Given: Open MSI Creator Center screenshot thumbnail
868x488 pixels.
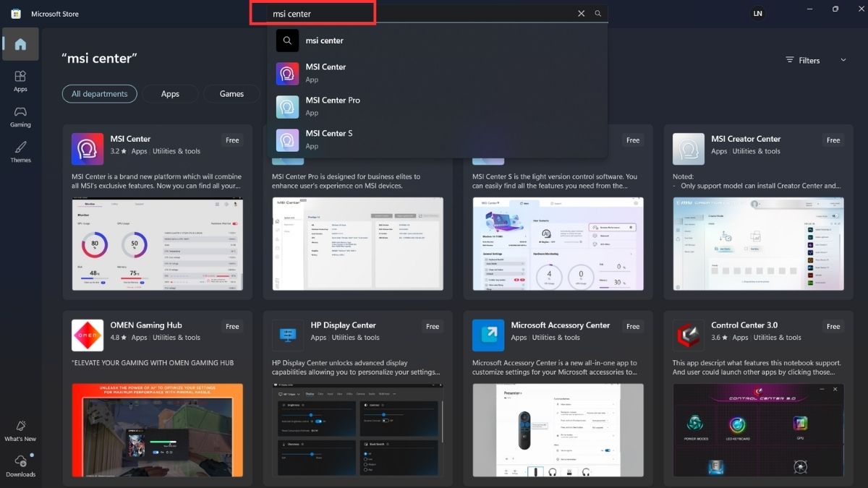Looking at the screenshot, I should [x=758, y=244].
